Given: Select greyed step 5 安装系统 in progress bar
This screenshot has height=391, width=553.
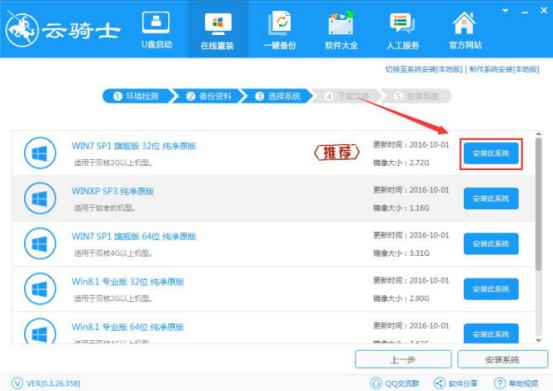Looking at the screenshot, I should 417,96.
